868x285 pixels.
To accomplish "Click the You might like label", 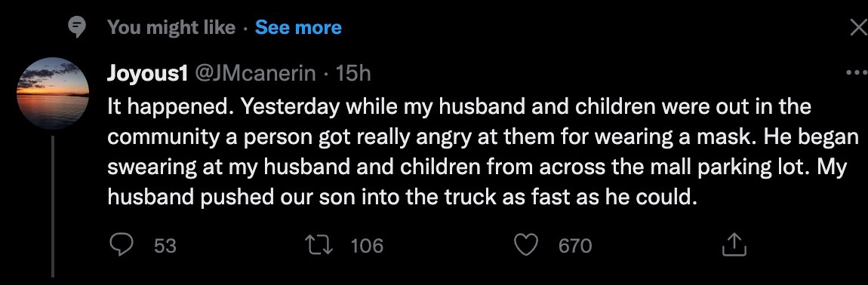I will 171,27.
